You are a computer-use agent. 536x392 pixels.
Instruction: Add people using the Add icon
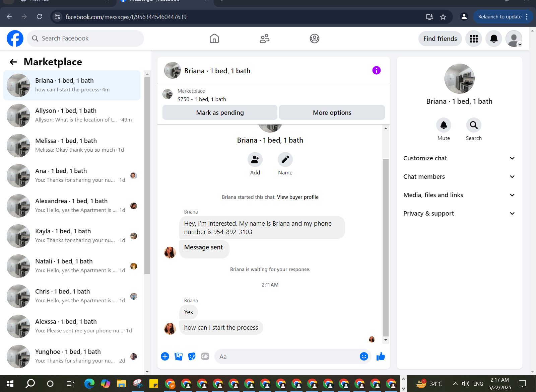[255, 160]
